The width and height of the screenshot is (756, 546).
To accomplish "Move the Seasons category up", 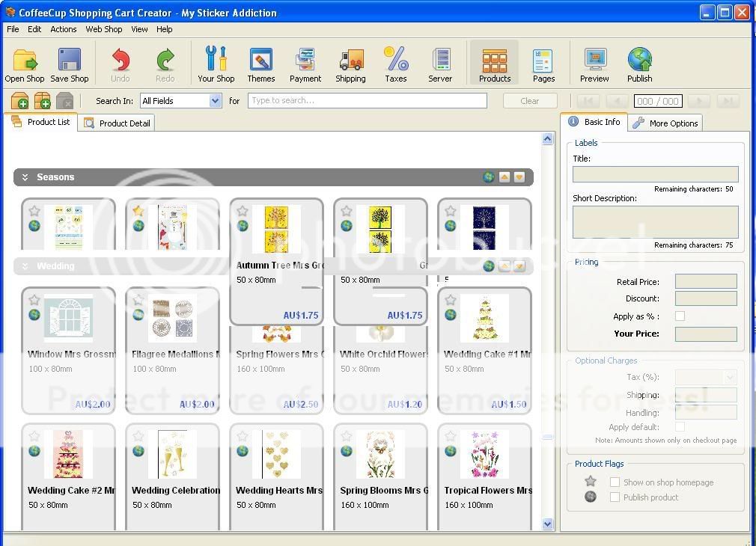I will pyautogui.click(x=504, y=177).
